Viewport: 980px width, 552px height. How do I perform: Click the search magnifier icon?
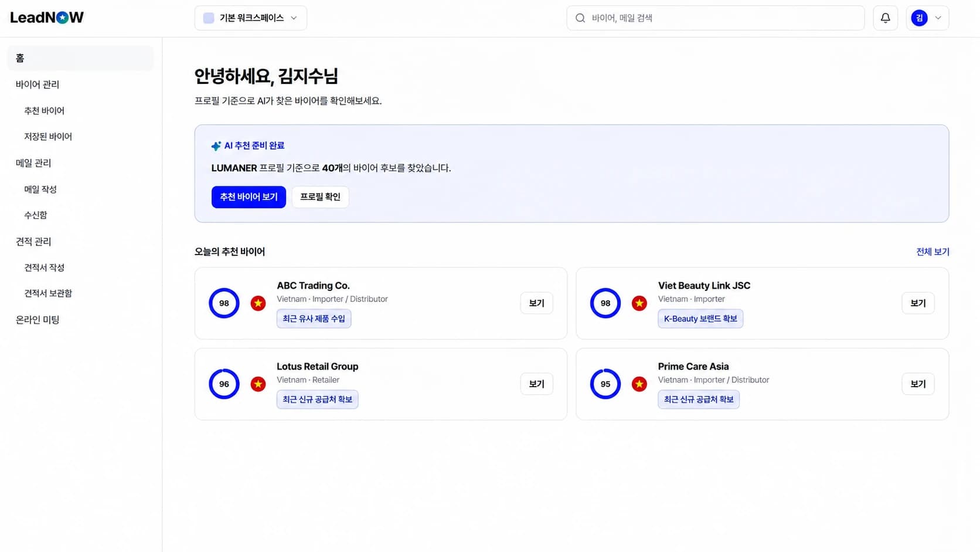click(580, 18)
